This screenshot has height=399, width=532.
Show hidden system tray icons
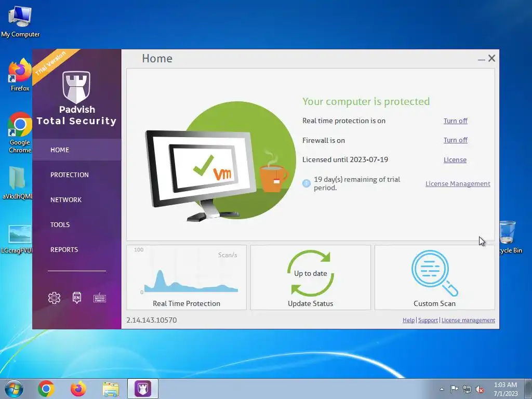coord(442,389)
